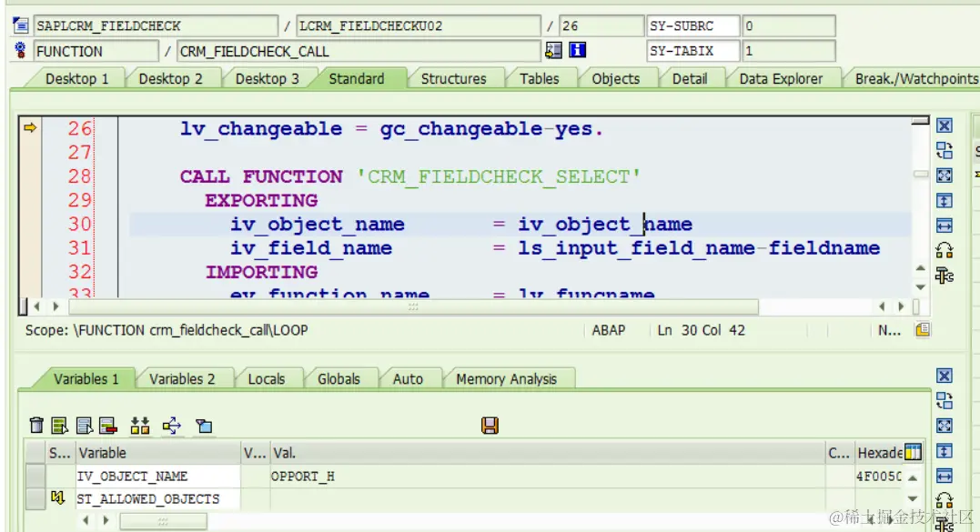Viewport: 980px width, 532px height.
Task: Click the variables table scroll up arrow
Action: 913,478
